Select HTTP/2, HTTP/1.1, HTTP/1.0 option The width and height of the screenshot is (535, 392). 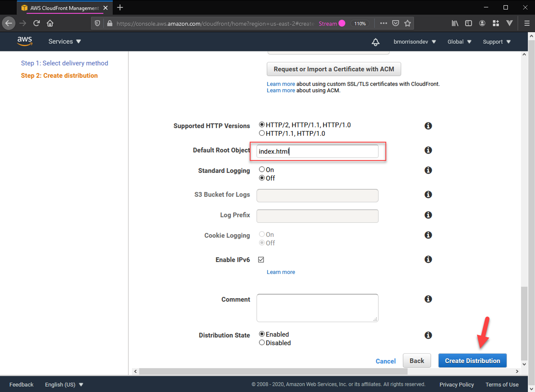tap(262, 125)
